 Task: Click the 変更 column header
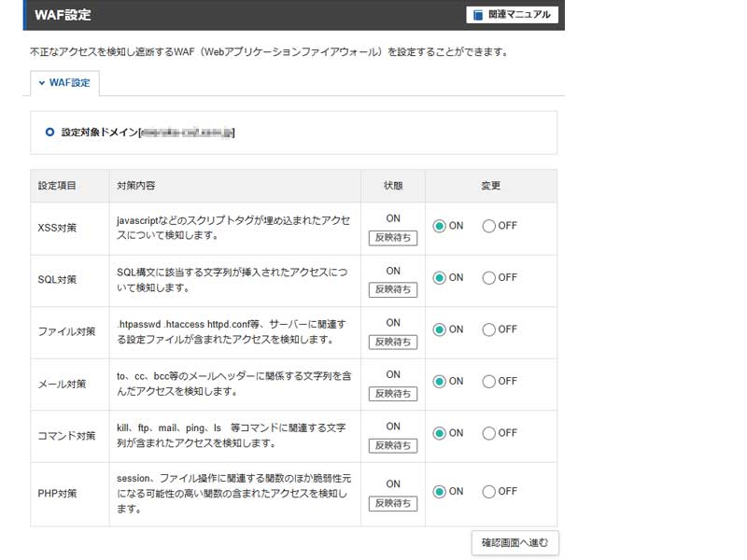tap(491, 186)
